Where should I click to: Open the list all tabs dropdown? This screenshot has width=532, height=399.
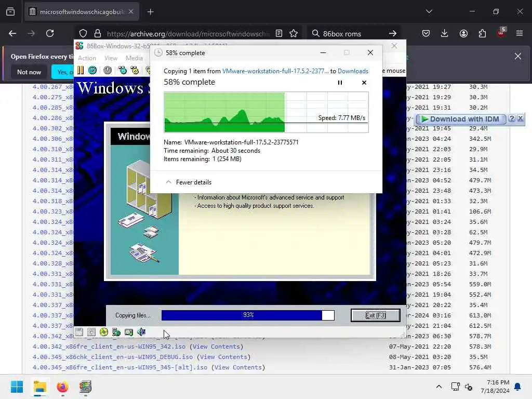coord(429,11)
